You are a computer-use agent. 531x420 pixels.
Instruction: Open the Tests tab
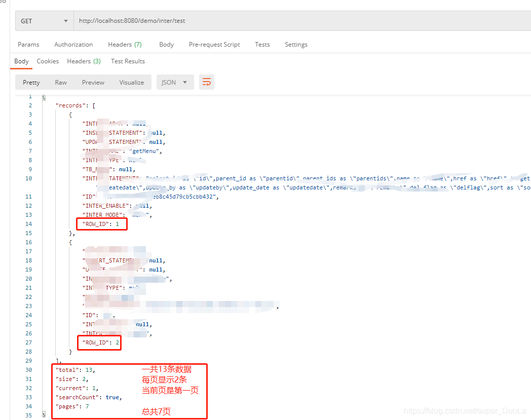pos(262,45)
